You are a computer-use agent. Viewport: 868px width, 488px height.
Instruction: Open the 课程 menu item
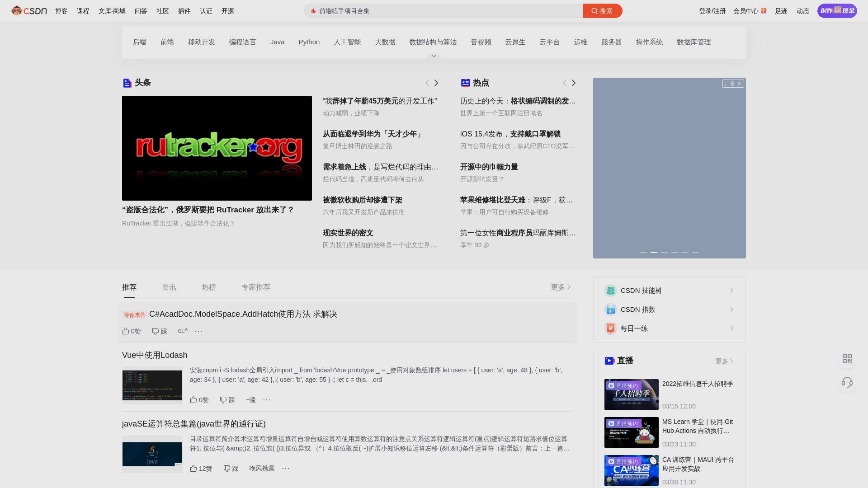click(83, 11)
